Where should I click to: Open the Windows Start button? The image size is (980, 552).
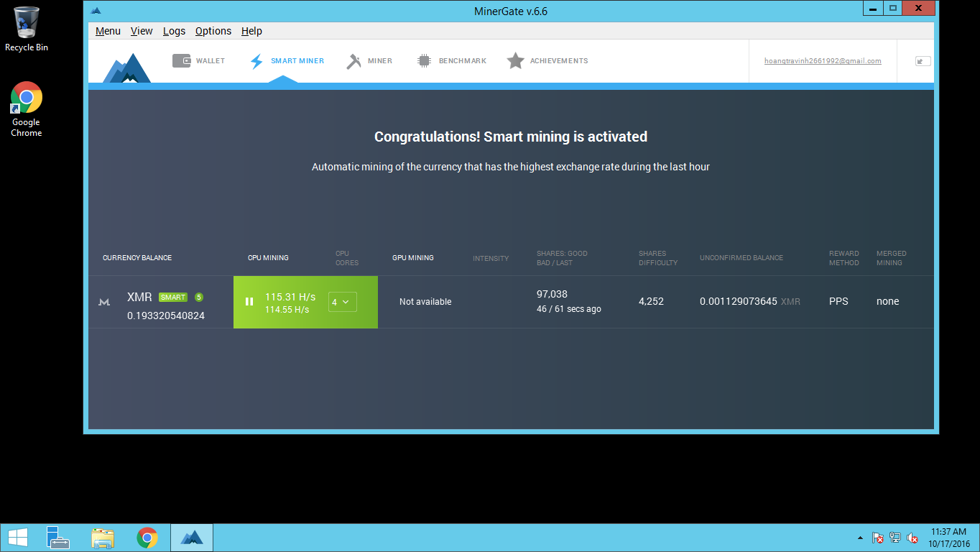(x=18, y=538)
